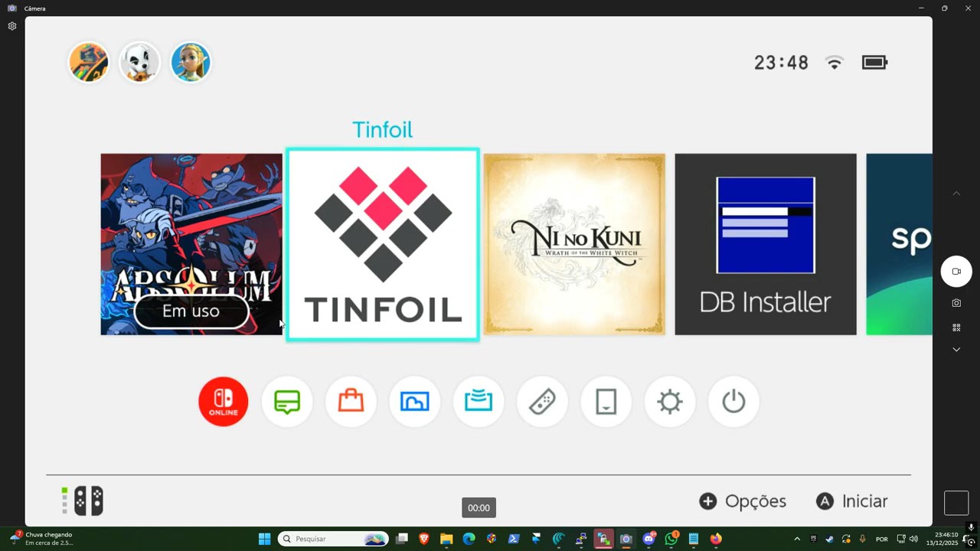Screen dimensions: 980x551
Task: Click the microphone tray icon
Action: pyautogui.click(x=863, y=539)
